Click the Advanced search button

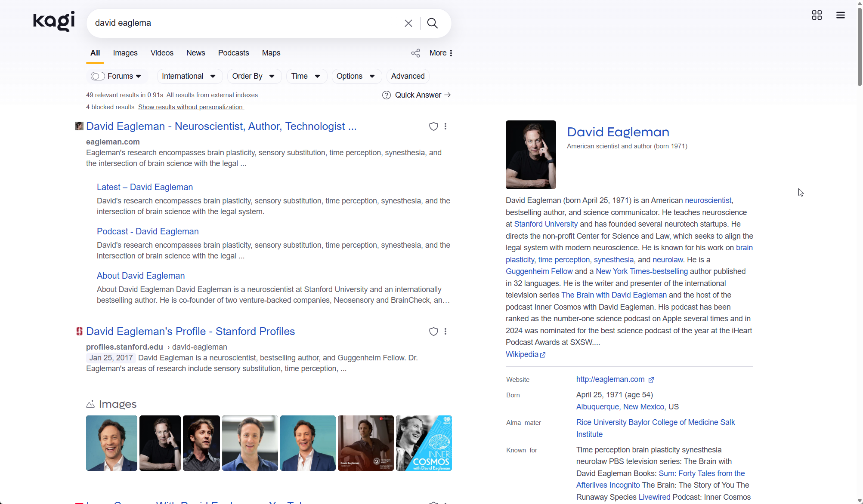pyautogui.click(x=408, y=77)
